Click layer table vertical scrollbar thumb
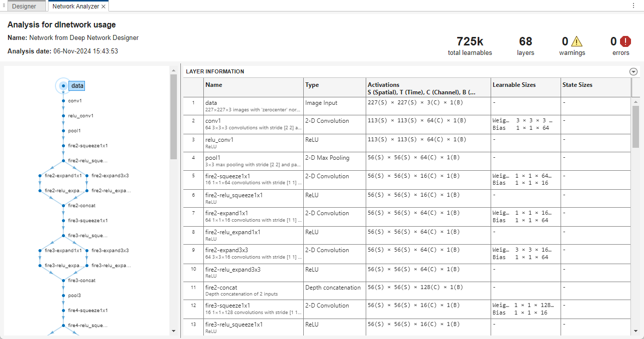 click(636, 126)
